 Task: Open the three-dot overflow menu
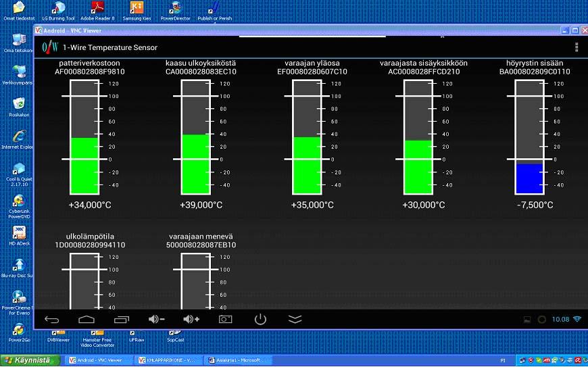coord(576,47)
